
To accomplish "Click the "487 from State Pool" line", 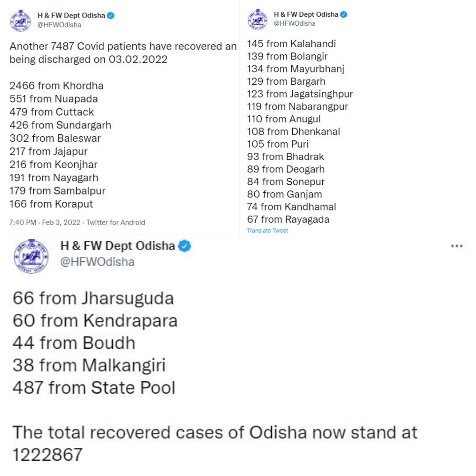I will [94, 387].
